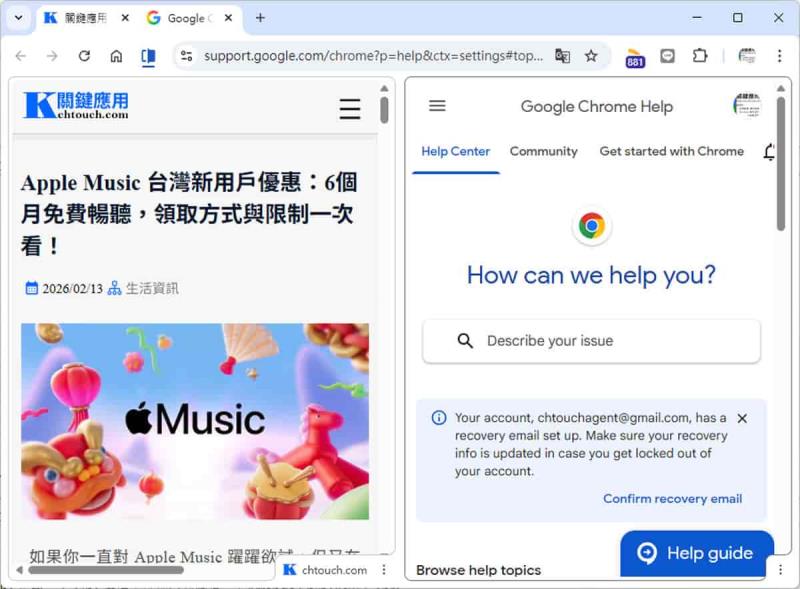The height and width of the screenshot is (589, 800).
Task: Open the Google Translate page icon
Action: pos(563,56)
